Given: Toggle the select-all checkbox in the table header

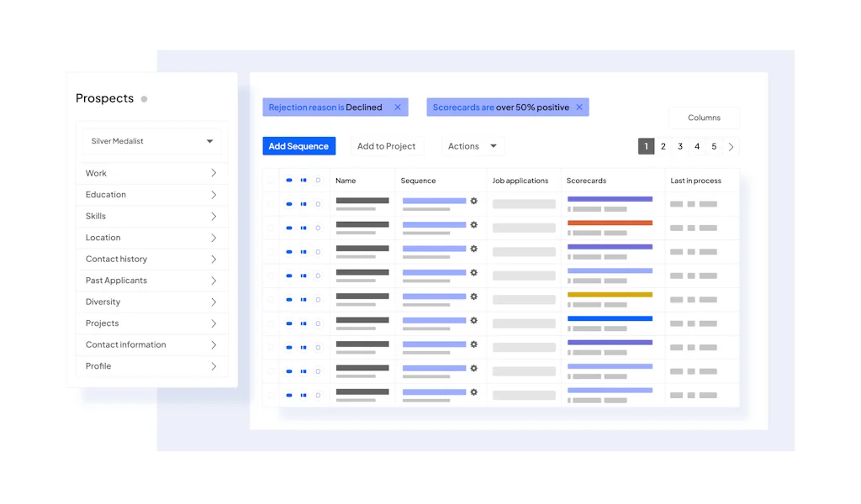Looking at the screenshot, I should (x=271, y=181).
